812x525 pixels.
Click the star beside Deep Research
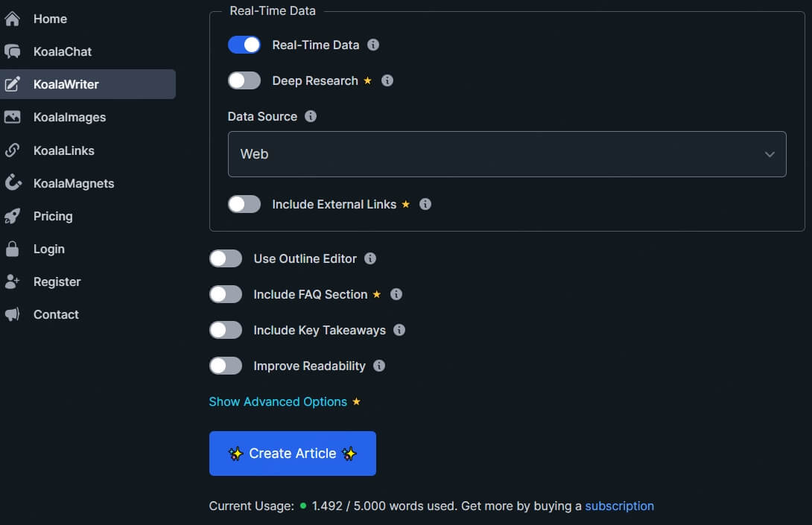(368, 80)
